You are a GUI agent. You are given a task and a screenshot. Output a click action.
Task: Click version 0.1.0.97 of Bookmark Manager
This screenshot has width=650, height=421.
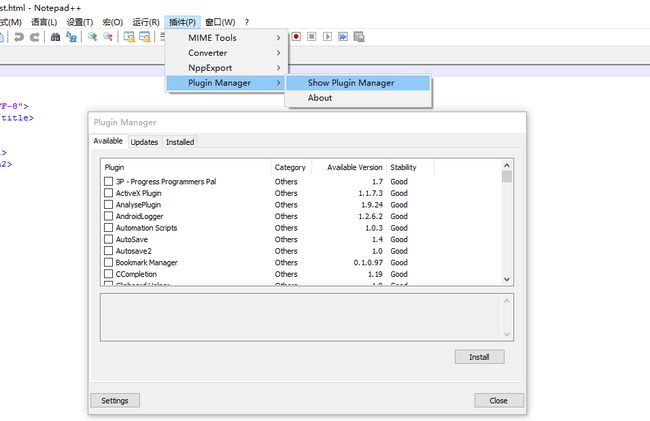point(368,262)
